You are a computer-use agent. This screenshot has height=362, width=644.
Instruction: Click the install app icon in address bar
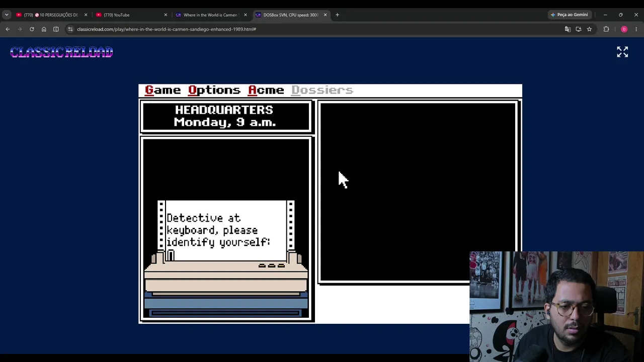click(x=579, y=29)
